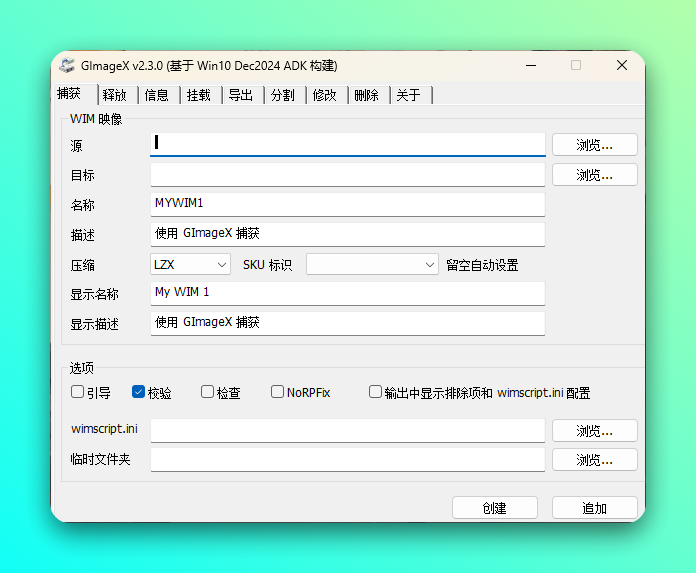Minimize the GImageX window
This screenshot has height=573, width=696.
[531, 66]
